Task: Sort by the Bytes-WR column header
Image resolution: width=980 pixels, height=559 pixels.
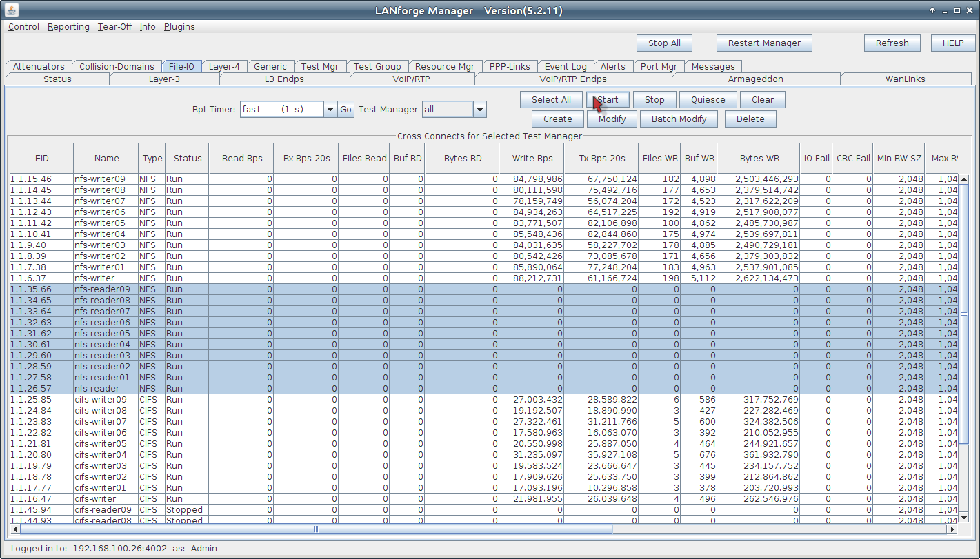Action: click(x=759, y=158)
